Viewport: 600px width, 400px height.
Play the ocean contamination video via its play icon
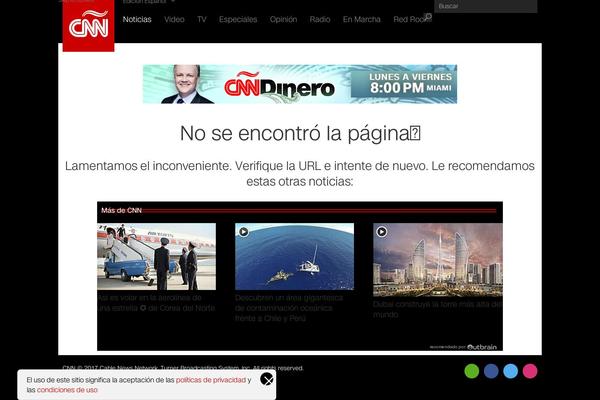pyautogui.click(x=243, y=232)
